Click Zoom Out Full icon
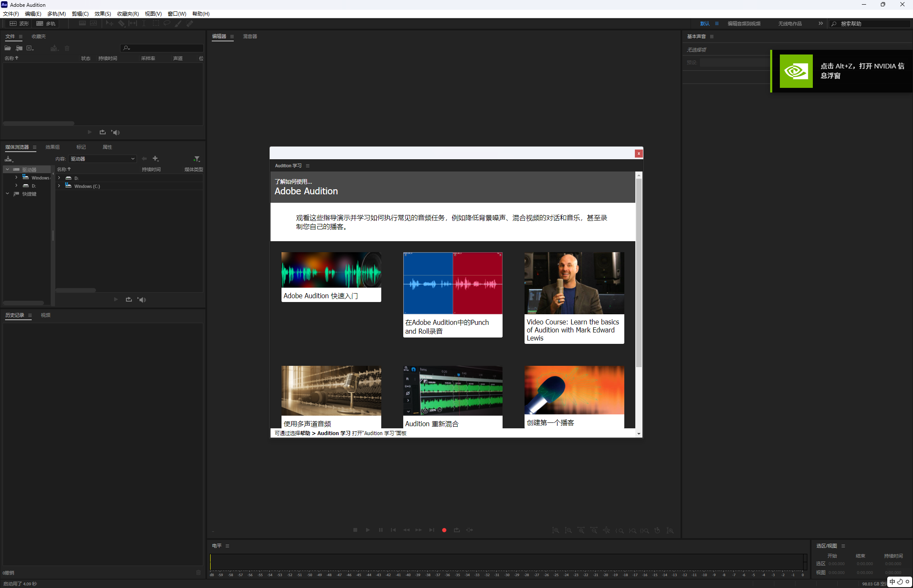 606,530
